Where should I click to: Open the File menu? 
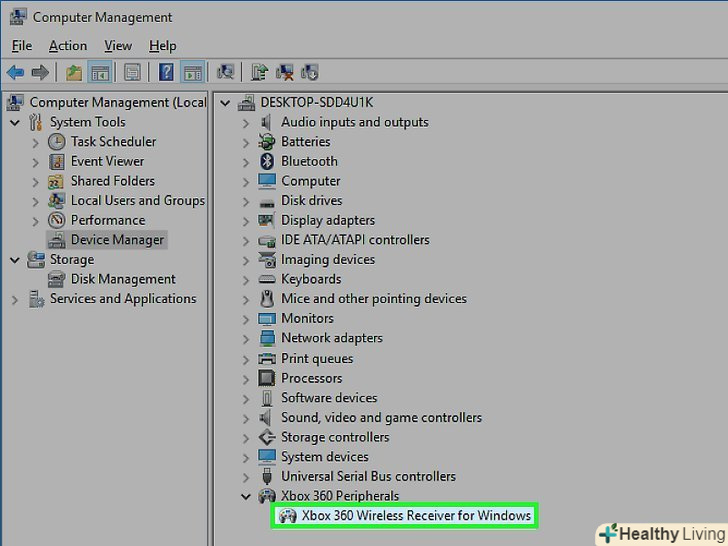tap(22, 46)
